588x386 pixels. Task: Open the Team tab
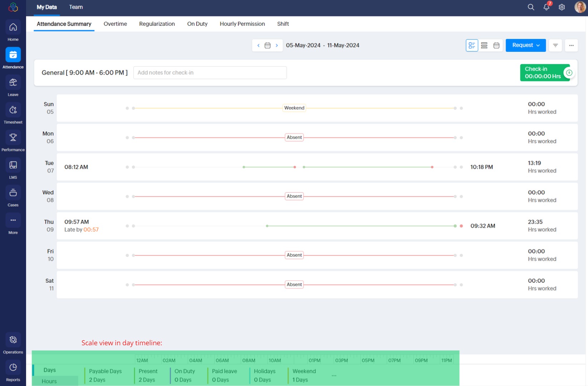pyautogui.click(x=76, y=7)
